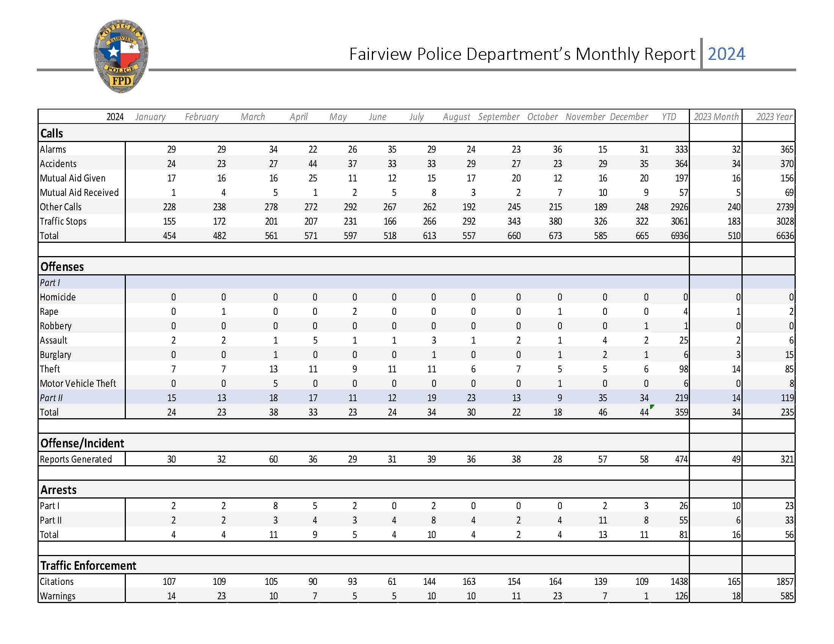Click the 2024 year in the title

tap(726, 54)
